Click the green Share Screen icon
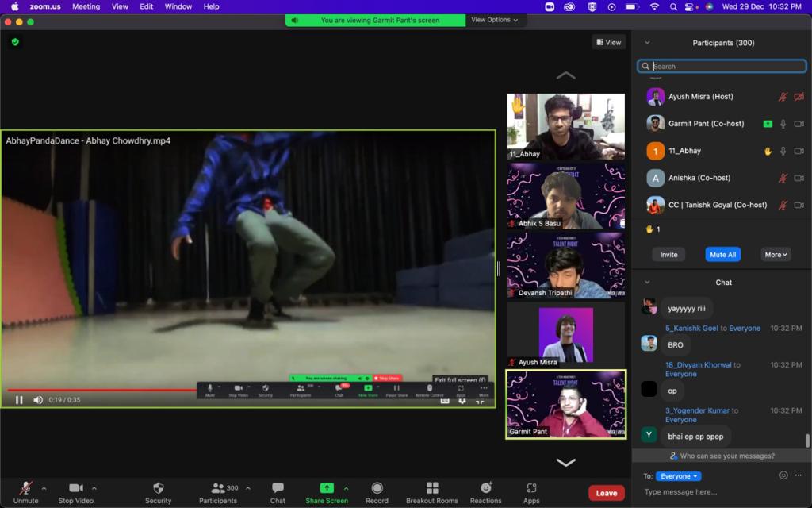 (327, 488)
